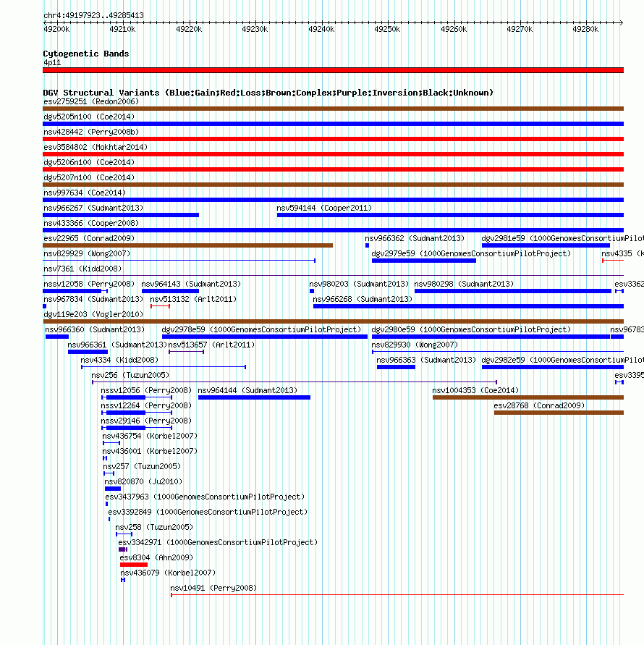
Task: Select the esv3437963 variant label
Action: 205,497
